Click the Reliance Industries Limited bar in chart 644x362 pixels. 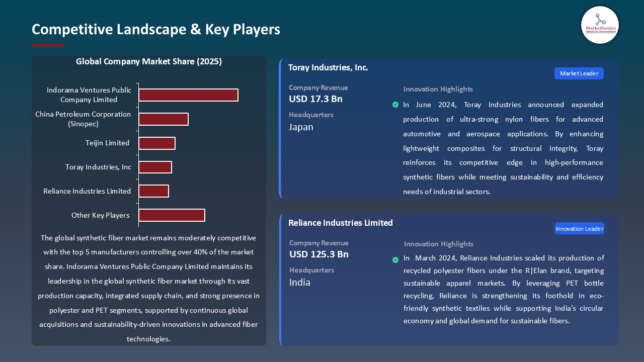153,191
